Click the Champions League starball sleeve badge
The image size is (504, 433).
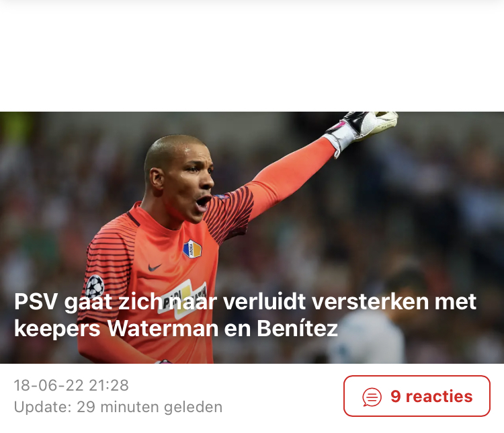95,286
